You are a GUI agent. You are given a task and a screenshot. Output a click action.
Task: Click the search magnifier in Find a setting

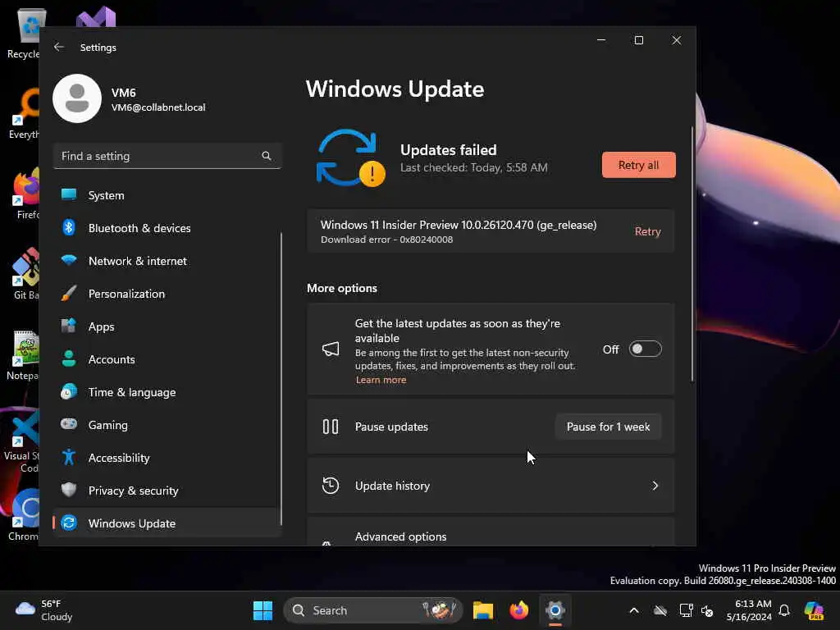click(267, 156)
